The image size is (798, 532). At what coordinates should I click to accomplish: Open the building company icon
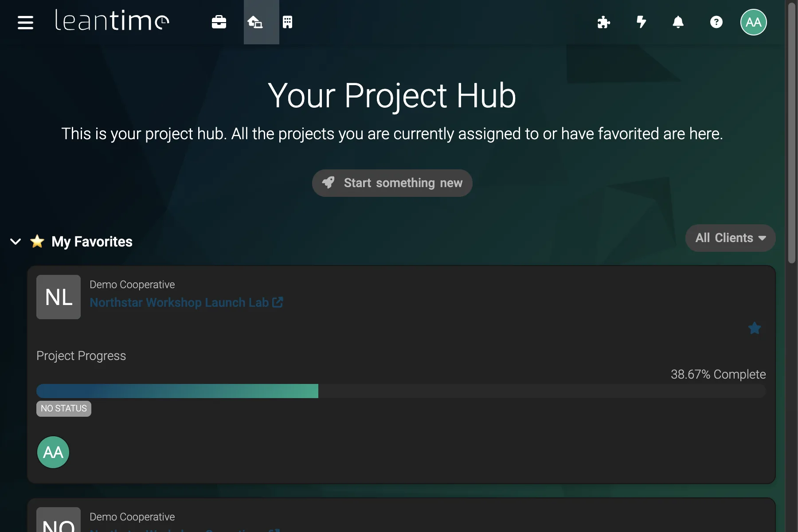(287, 22)
